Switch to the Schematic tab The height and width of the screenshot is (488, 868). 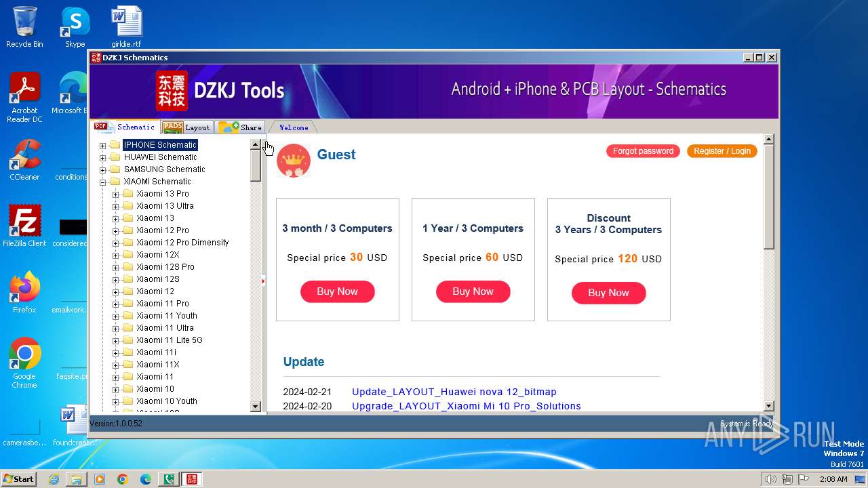pyautogui.click(x=125, y=127)
